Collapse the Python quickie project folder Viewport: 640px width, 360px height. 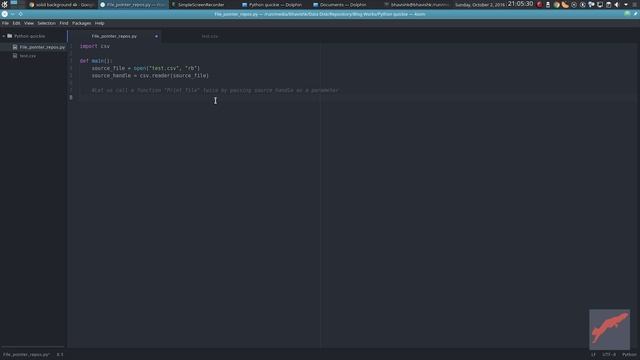4,36
